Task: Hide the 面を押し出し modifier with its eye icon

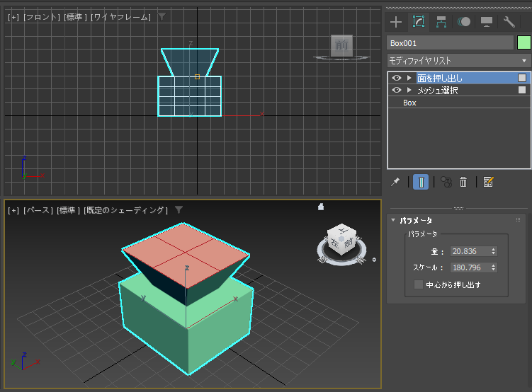Action: pos(396,78)
